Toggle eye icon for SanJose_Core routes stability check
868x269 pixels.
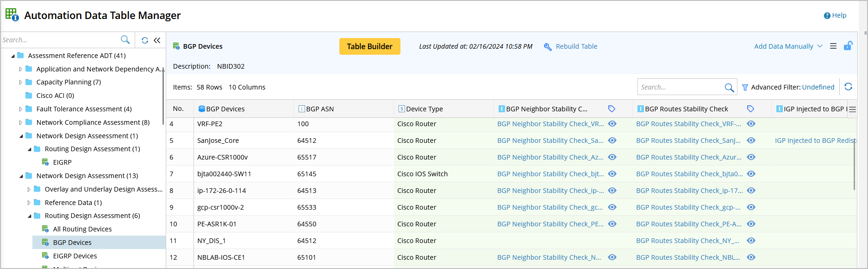(x=751, y=141)
